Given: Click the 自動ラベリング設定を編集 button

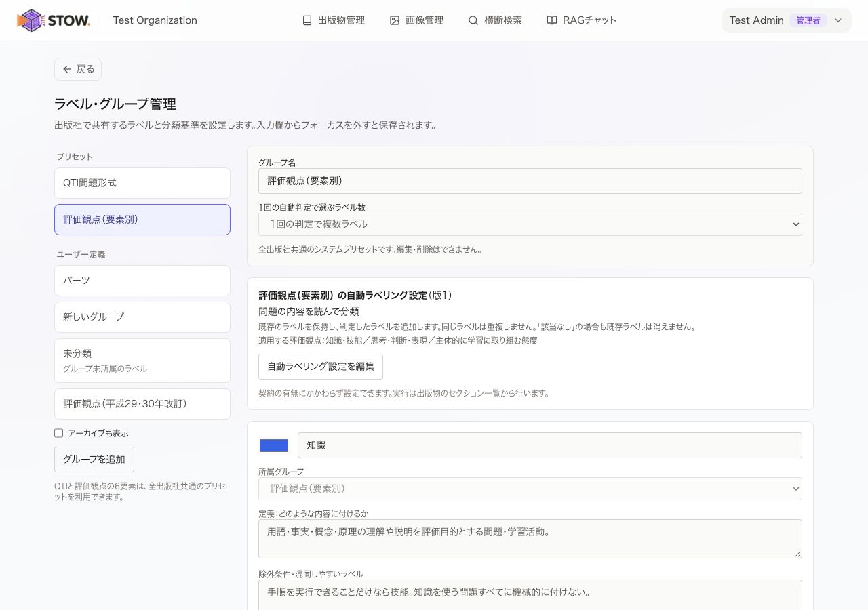Looking at the screenshot, I should [x=321, y=367].
